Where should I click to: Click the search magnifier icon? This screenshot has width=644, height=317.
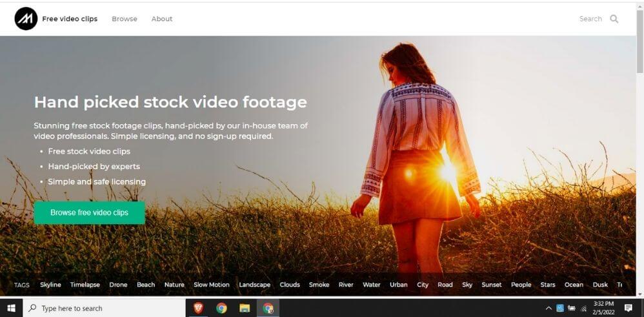pyautogui.click(x=614, y=19)
